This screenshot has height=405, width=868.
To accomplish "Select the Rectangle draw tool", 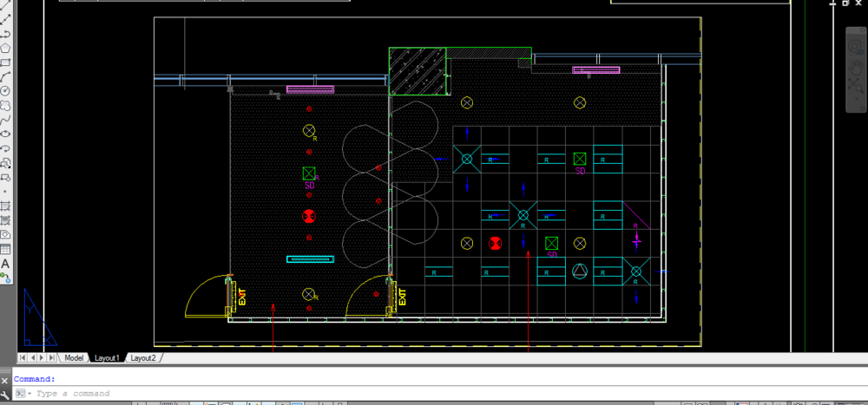I will point(5,62).
